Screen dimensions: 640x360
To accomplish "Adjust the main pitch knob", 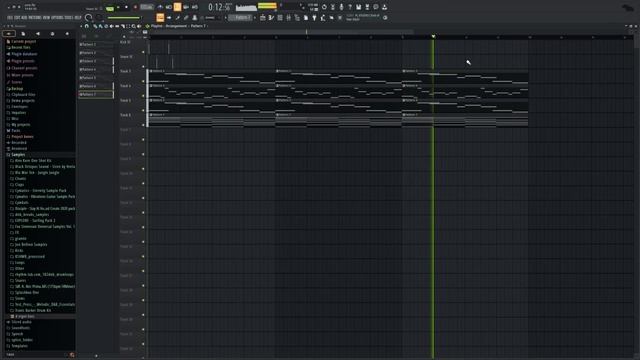I will (99, 18).
